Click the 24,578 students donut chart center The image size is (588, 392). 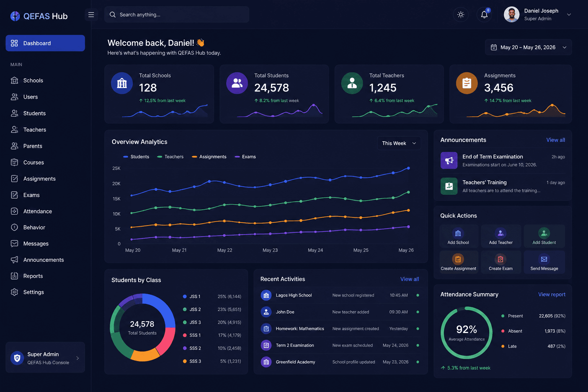142,327
